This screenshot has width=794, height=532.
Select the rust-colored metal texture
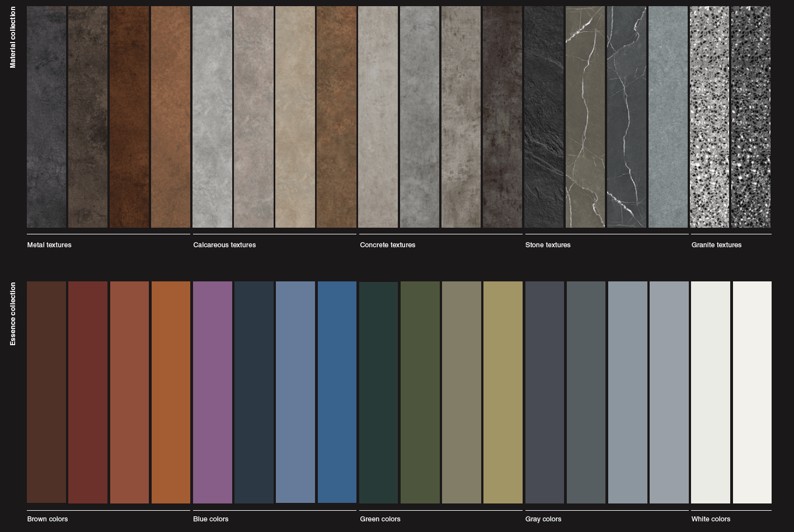coord(129,116)
